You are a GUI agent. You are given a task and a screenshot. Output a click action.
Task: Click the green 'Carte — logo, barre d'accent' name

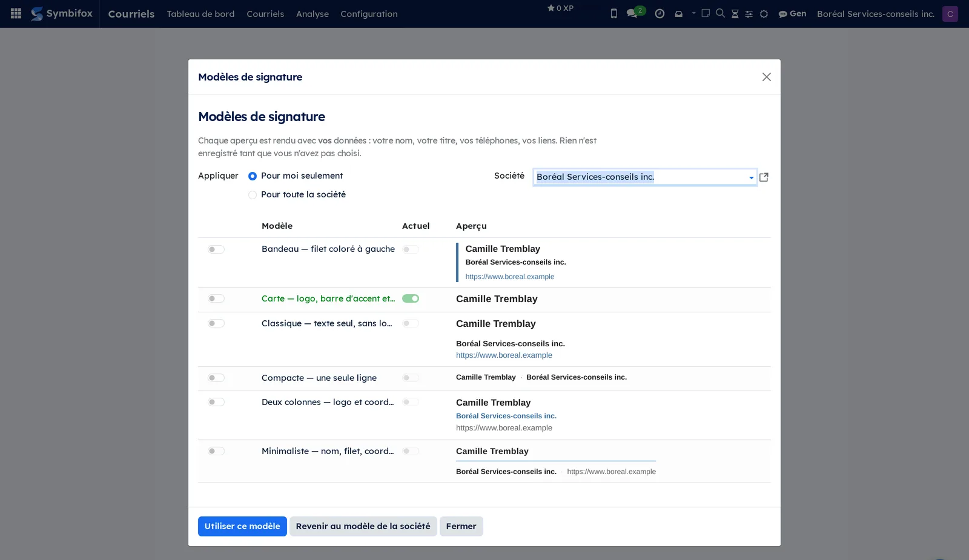pyautogui.click(x=328, y=298)
